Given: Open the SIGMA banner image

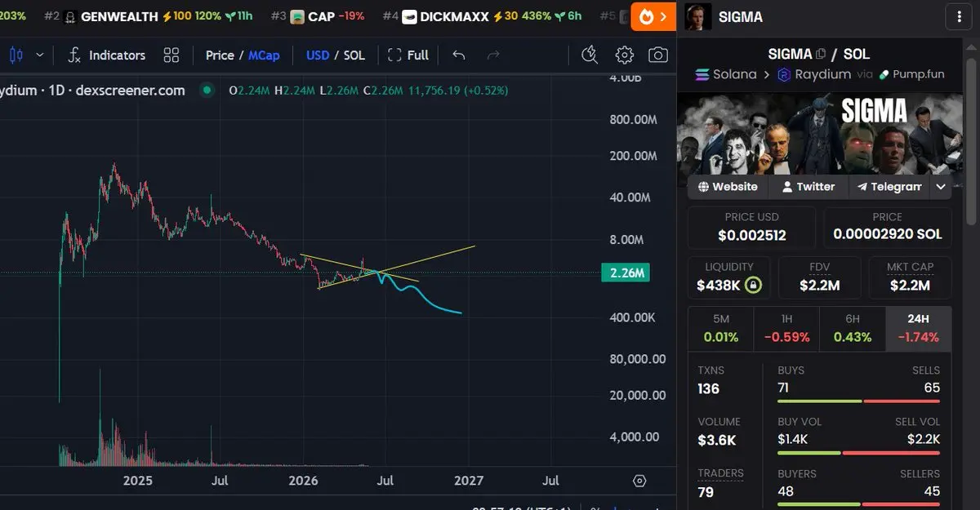Looking at the screenshot, I should [818, 133].
